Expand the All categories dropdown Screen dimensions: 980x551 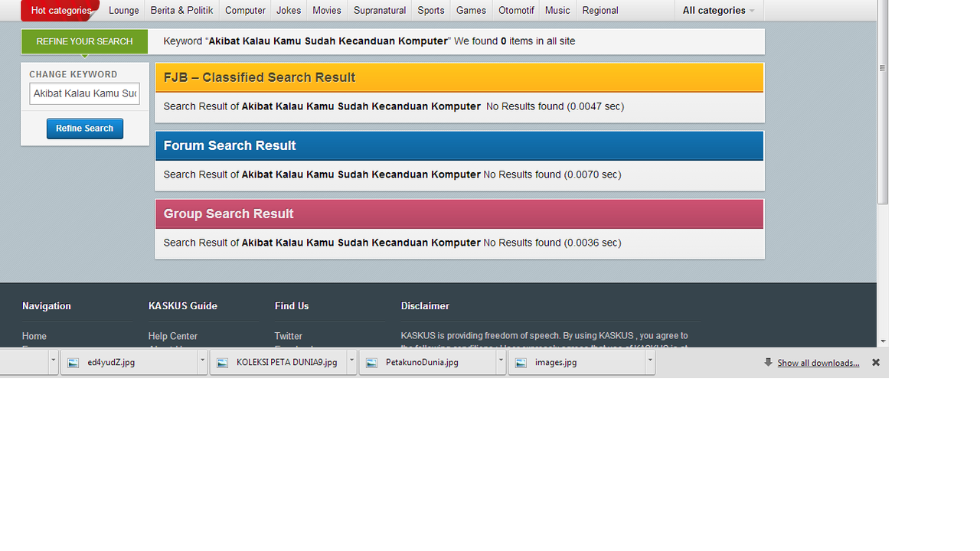(x=718, y=10)
